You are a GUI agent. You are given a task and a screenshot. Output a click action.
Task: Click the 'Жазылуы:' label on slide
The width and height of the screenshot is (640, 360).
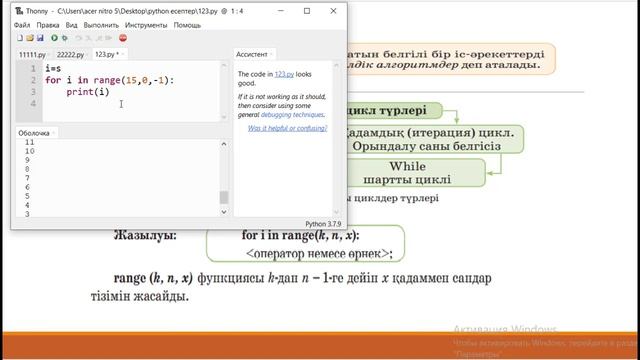click(x=145, y=236)
